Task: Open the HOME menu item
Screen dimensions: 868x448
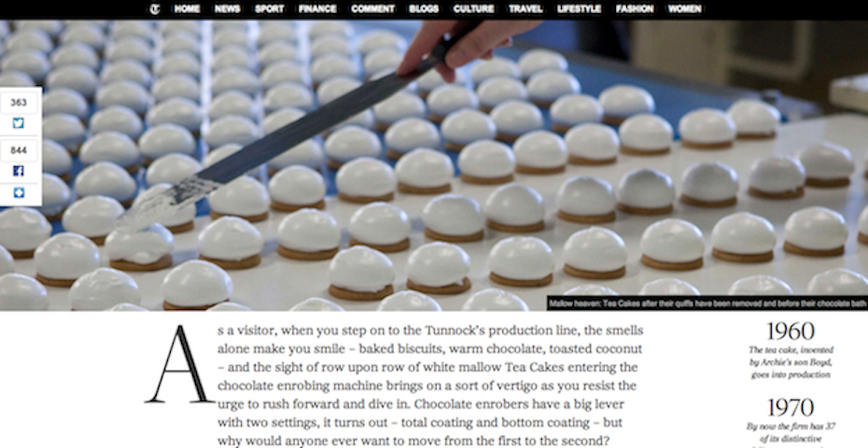Action: point(187,8)
